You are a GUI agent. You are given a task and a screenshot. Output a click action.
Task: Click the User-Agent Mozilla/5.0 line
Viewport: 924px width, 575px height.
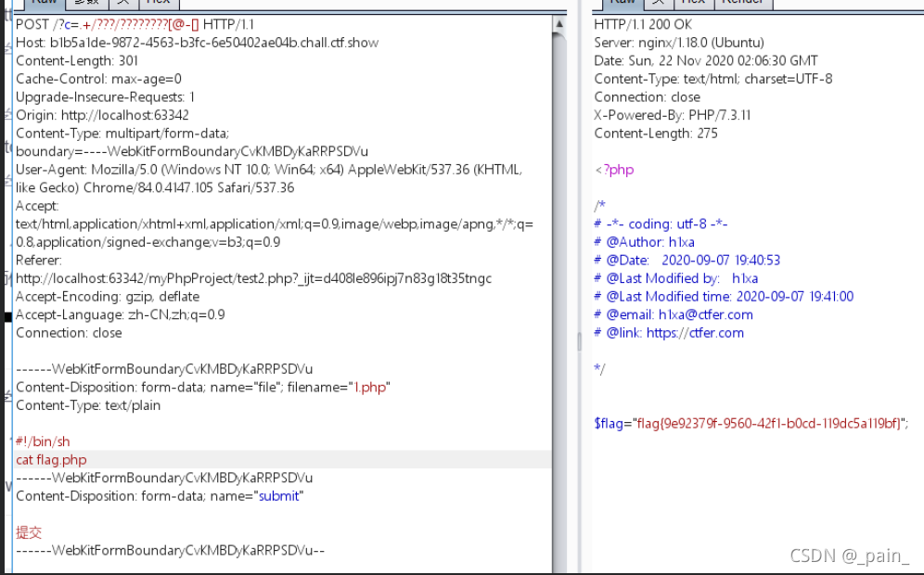[x=269, y=170]
